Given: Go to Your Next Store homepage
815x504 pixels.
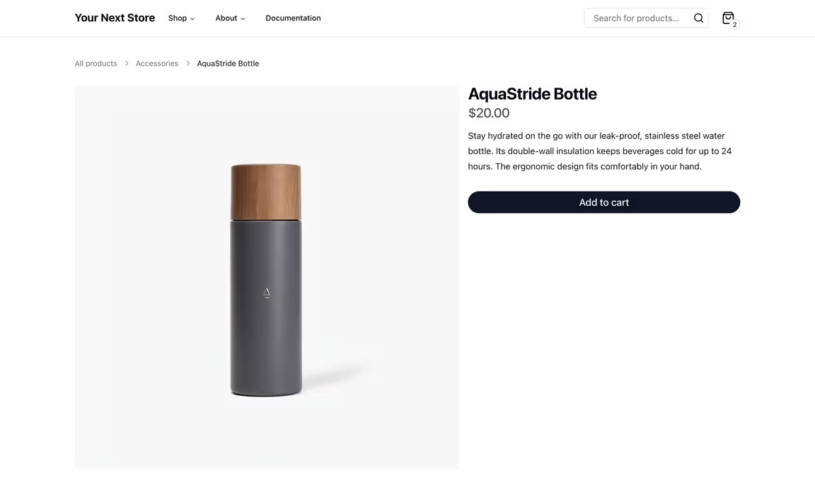Looking at the screenshot, I should pos(115,18).
